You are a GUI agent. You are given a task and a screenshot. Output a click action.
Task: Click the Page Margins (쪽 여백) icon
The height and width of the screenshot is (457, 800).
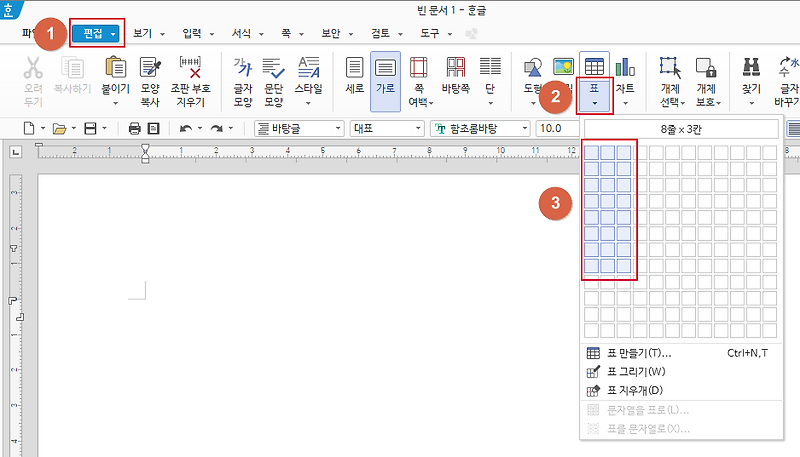(x=418, y=67)
